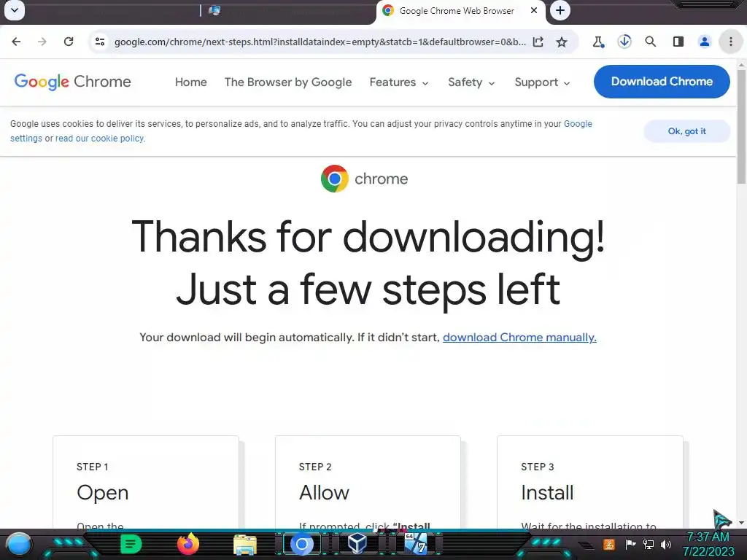Open network tray icon
This screenshot has width=747, height=560.
[x=649, y=544]
